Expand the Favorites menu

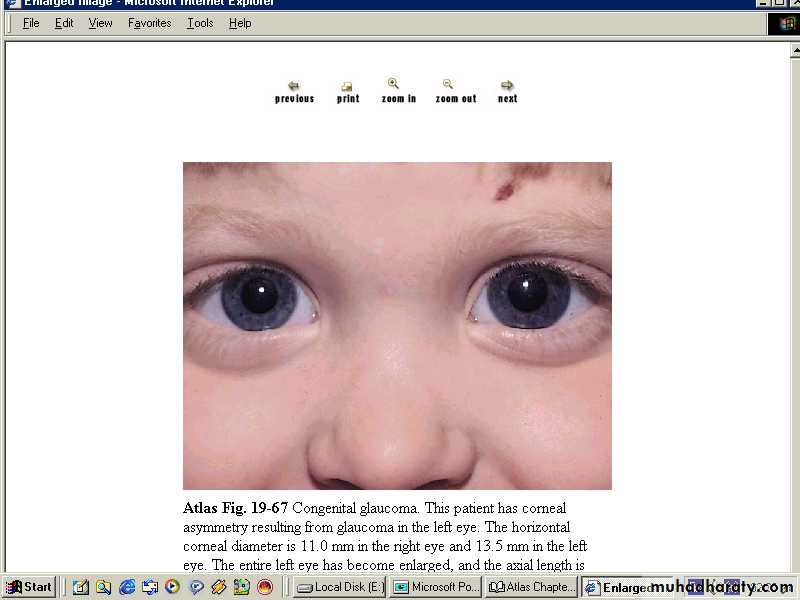coord(149,23)
